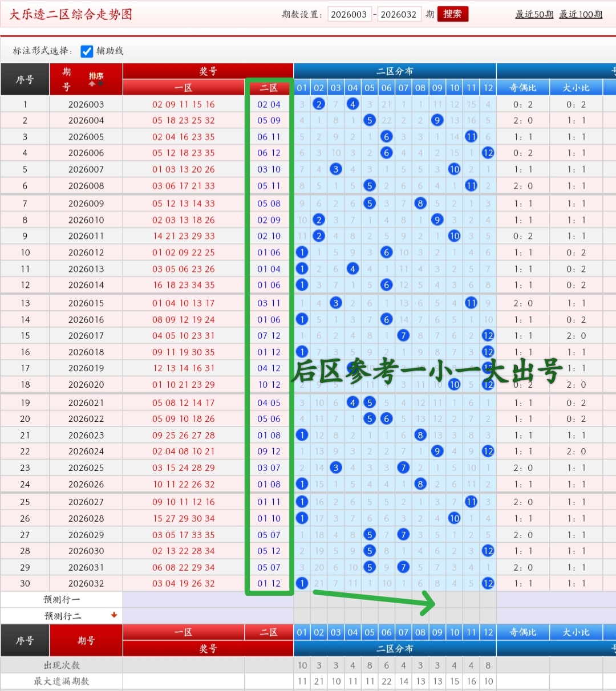The height and width of the screenshot is (691, 616).
Task: Click blue ball 04 in the 2026003 row
Action: pos(352,104)
